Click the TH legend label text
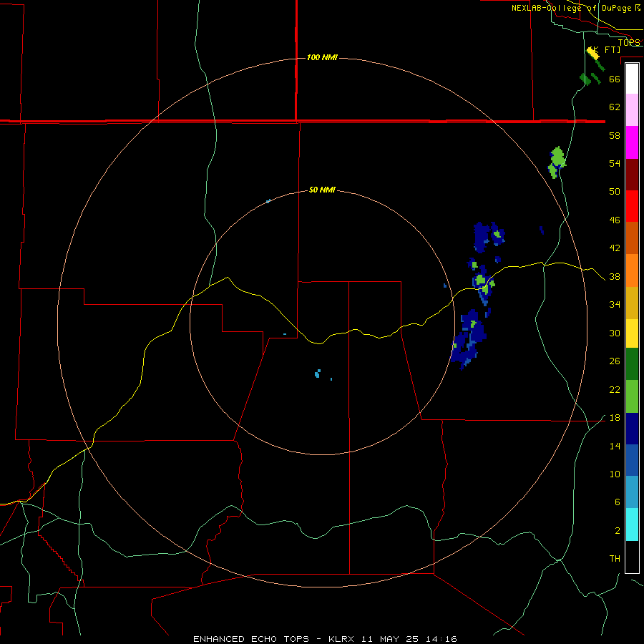 click(x=615, y=558)
